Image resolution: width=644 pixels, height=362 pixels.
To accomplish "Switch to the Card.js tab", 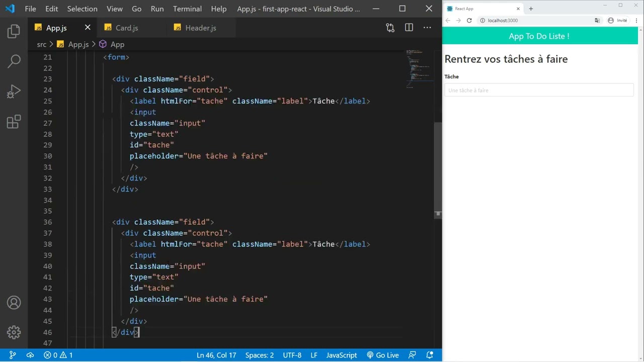I will [127, 28].
